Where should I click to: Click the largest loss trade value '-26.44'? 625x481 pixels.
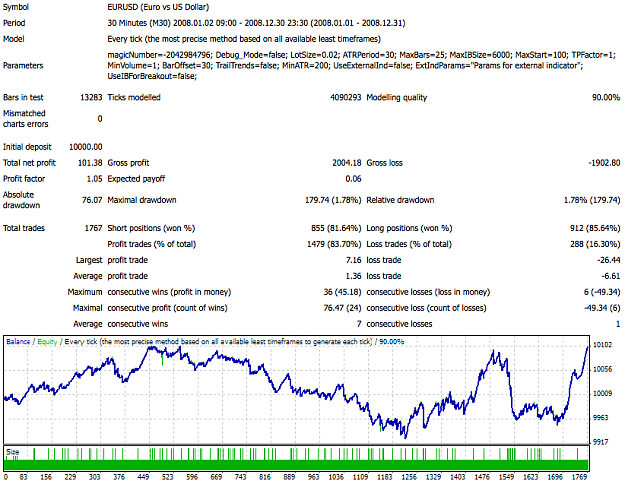coord(609,260)
